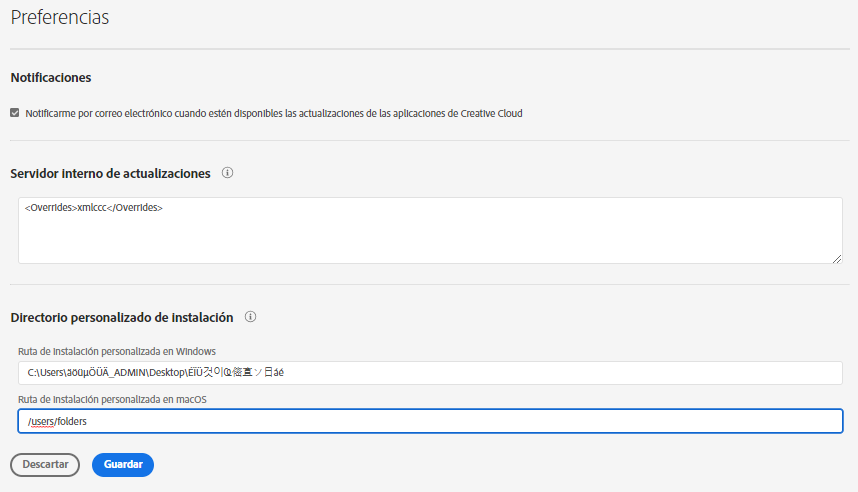Click 'Creative Cloud' in the notification label
Viewport: 858px width, 492px height.
[491, 113]
